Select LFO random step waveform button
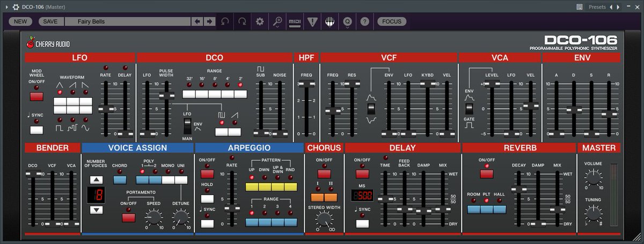The width and height of the screenshot is (644, 244). coord(72,110)
